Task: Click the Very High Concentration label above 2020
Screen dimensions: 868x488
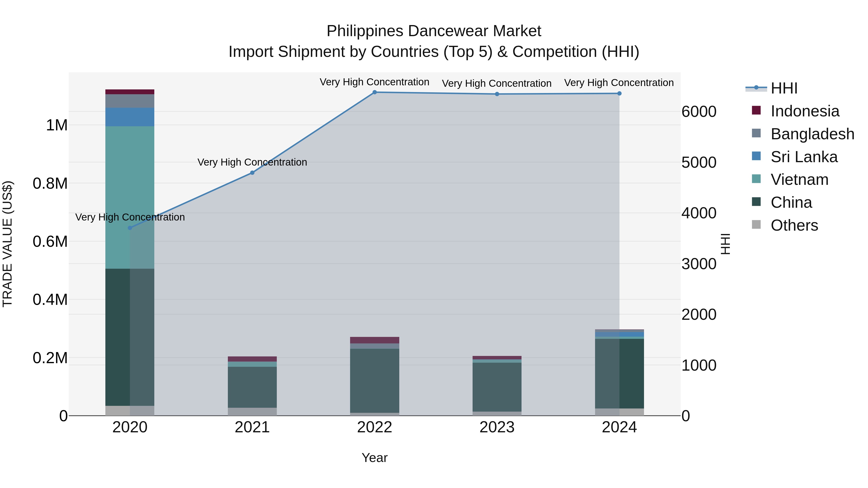Action: point(130,217)
